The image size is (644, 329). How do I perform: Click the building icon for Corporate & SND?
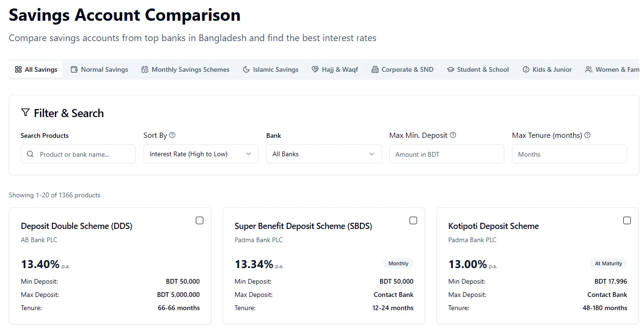point(375,69)
